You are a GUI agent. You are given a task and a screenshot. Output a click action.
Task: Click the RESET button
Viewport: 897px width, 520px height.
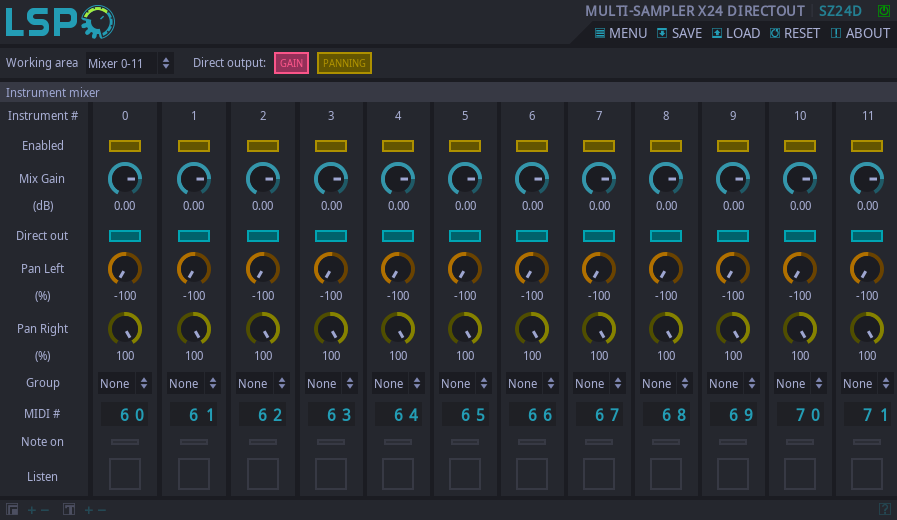794,33
